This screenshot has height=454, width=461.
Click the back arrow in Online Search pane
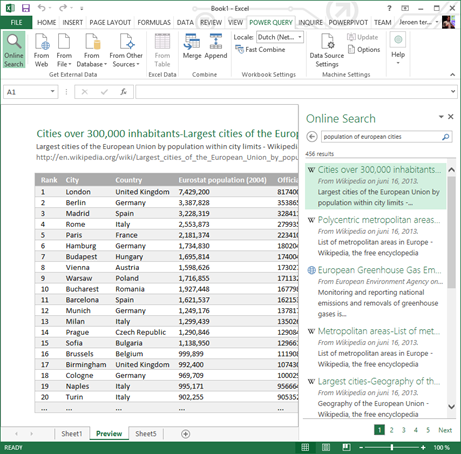(x=312, y=137)
